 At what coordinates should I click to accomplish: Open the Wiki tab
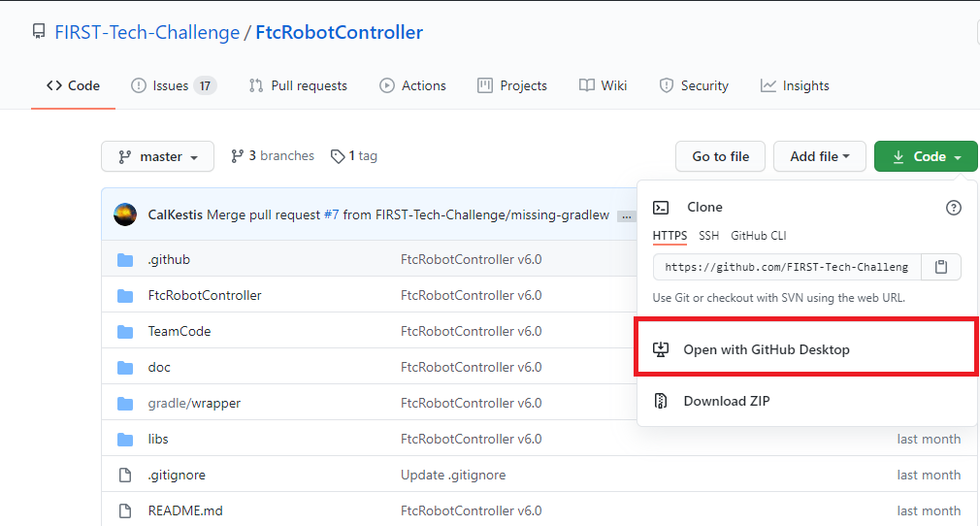[604, 85]
